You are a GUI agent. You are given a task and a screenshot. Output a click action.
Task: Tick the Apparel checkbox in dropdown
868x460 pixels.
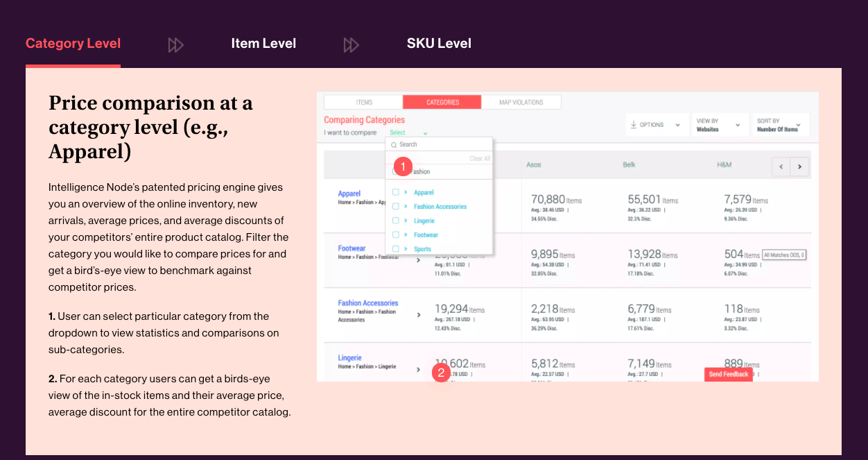coord(395,192)
